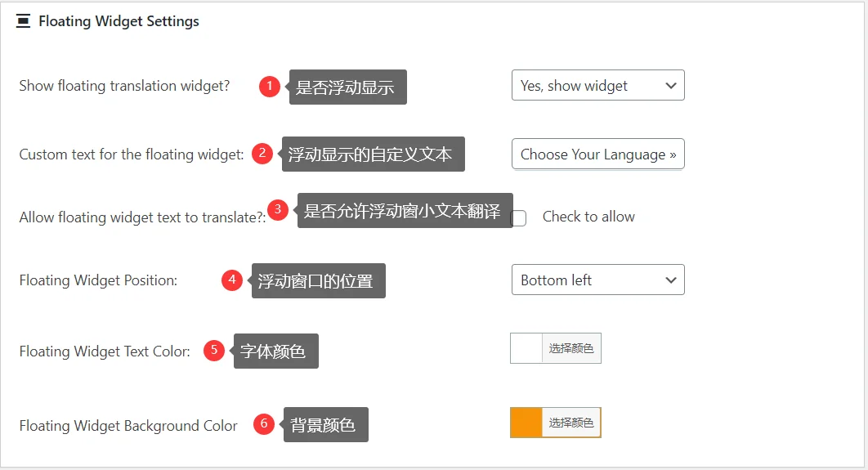
Task: Focus the "Choose Your Language »" text field
Action: coord(597,154)
